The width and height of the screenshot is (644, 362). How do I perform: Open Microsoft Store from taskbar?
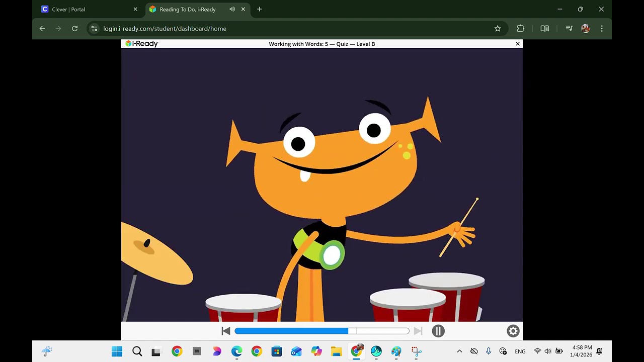276,351
